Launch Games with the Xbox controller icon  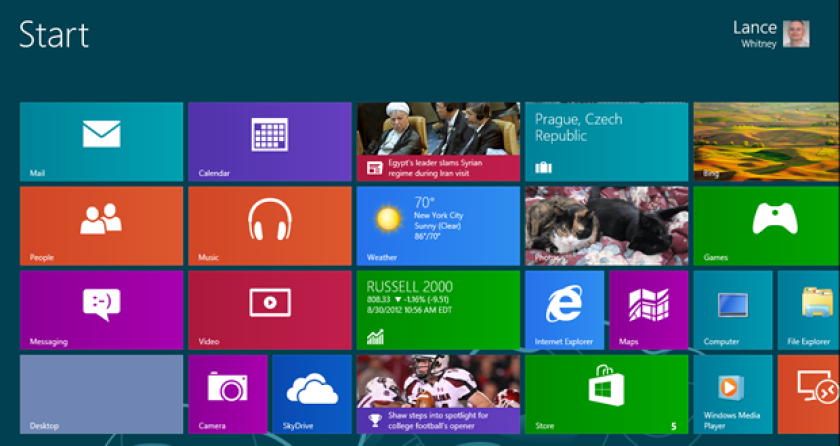pyautogui.click(x=775, y=218)
